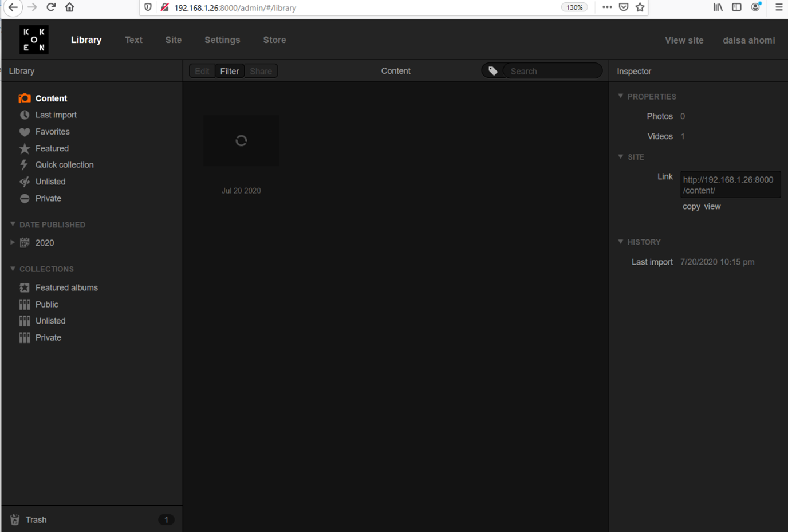The height and width of the screenshot is (532, 788).
Task: Expand the 2020 date tree item
Action: 13,242
